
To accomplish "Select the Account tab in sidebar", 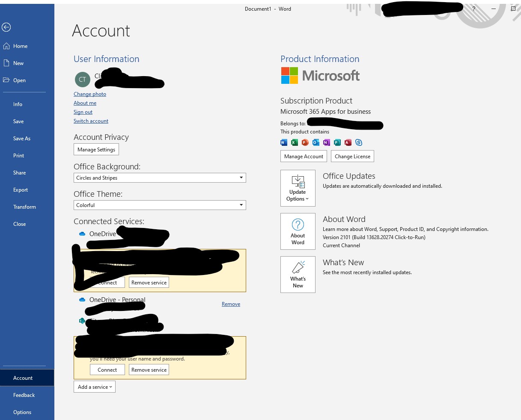I will coord(27,378).
